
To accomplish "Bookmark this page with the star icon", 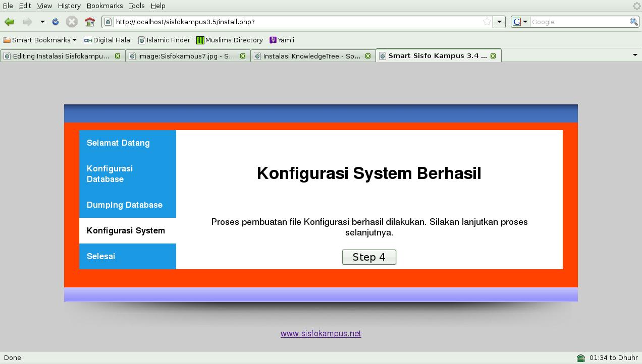I will [x=487, y=22].
